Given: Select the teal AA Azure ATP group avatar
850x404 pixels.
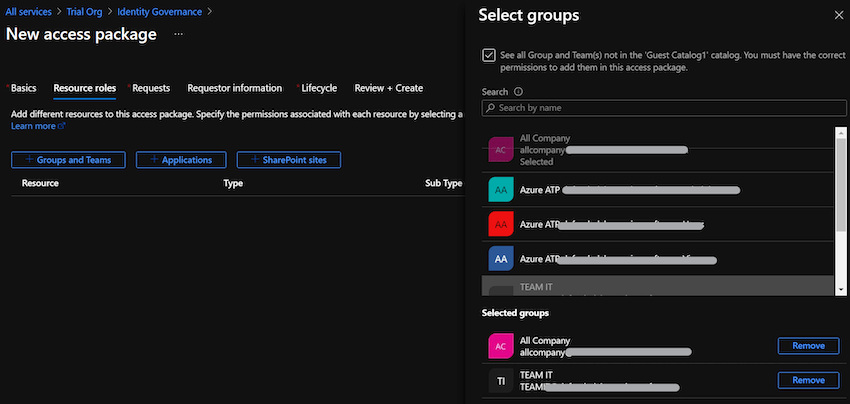Looking at the screenshot, I should (501, 189).
